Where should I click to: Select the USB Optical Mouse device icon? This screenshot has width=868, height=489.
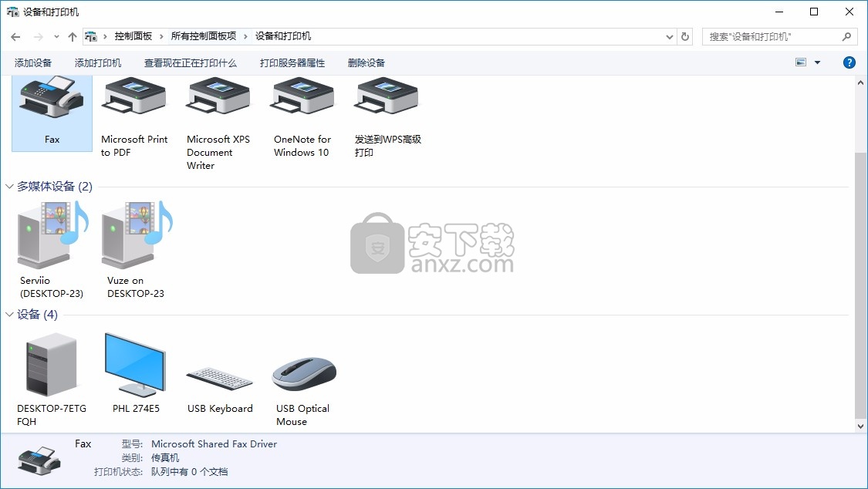pyautogui.click(x=303, y=374)
